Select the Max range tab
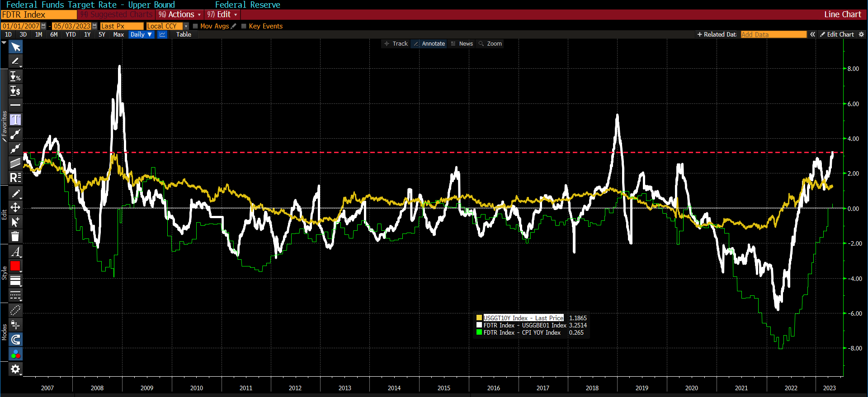The image size is (868, 397). [x=118, y=34]
